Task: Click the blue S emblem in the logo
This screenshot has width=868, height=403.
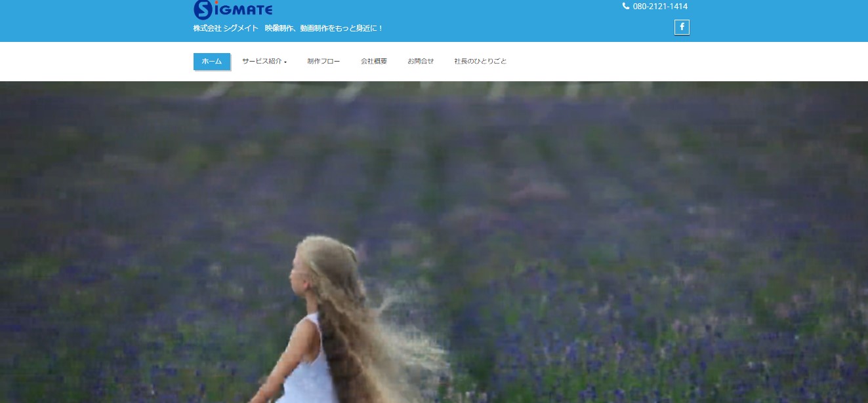Action: [x=203, y=9]
